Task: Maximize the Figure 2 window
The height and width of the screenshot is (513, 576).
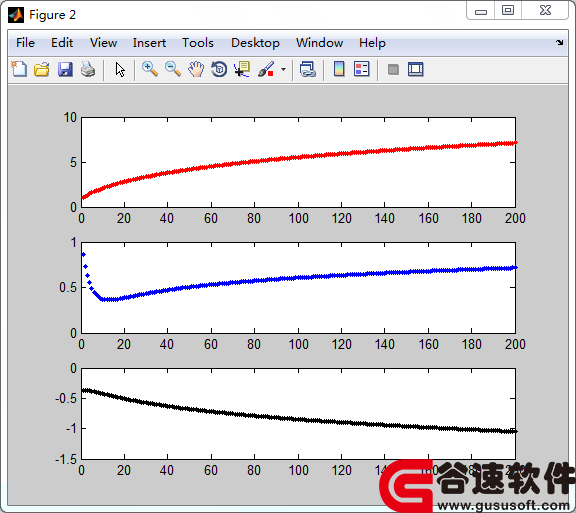Action: pyautogui.click(x=508, y=10)
